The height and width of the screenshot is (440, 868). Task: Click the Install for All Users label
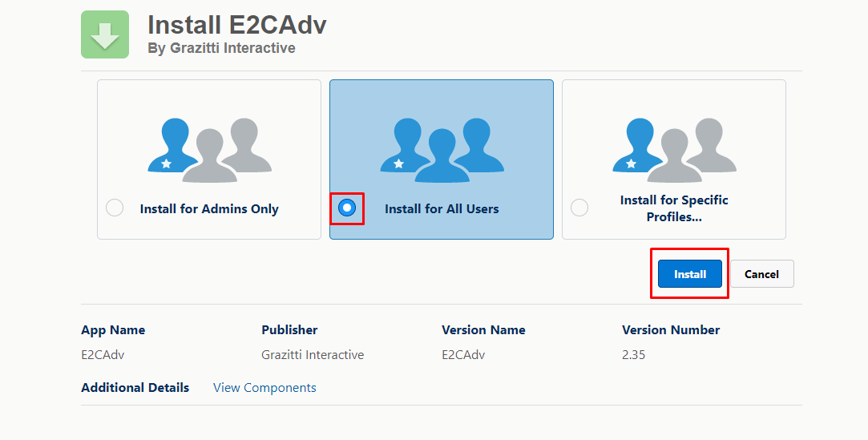click(x=442, y=208)
